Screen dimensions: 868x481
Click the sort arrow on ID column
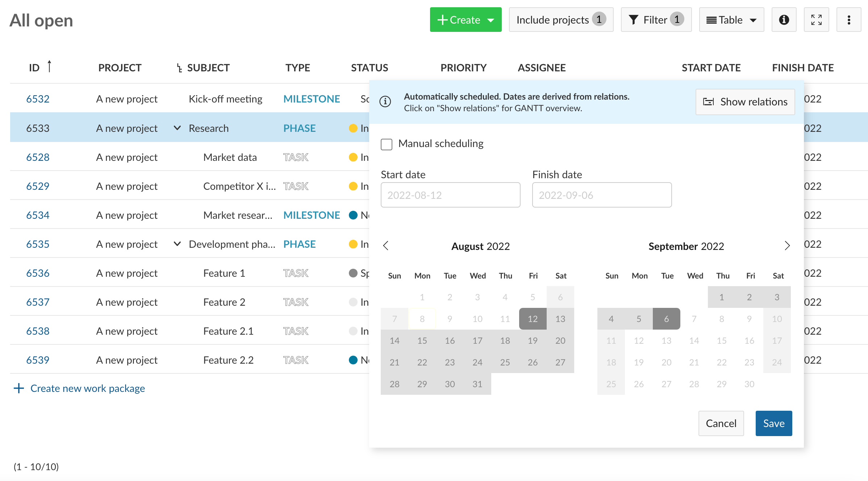[50, 66]
